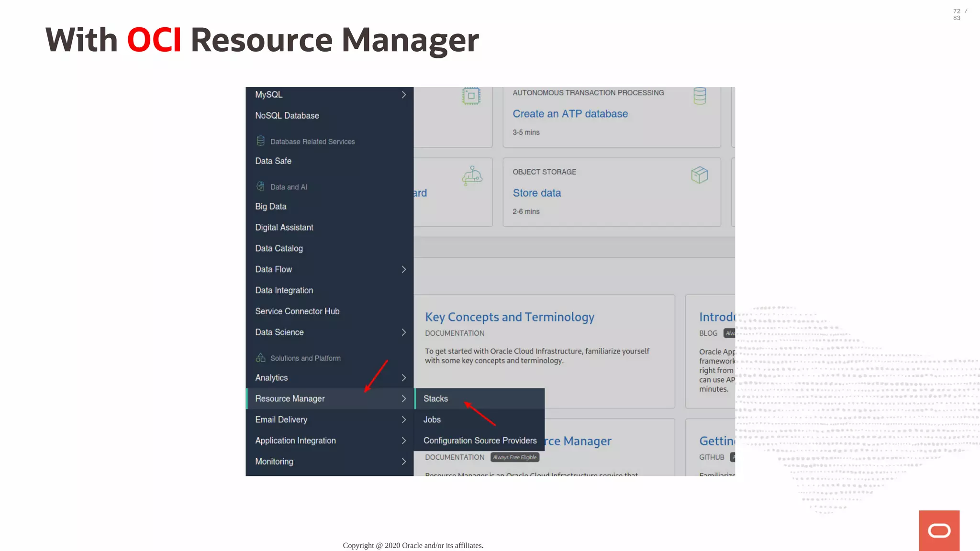Open Configuration Source Providers entry
This screenshot has height=551, width=980.
479,441
